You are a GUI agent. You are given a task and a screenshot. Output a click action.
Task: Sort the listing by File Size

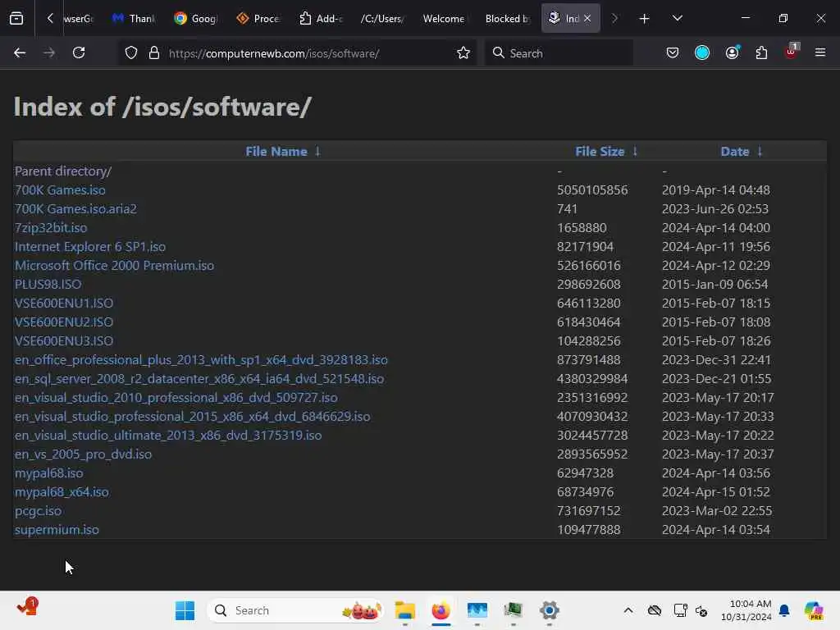click(x=600, y=152)
